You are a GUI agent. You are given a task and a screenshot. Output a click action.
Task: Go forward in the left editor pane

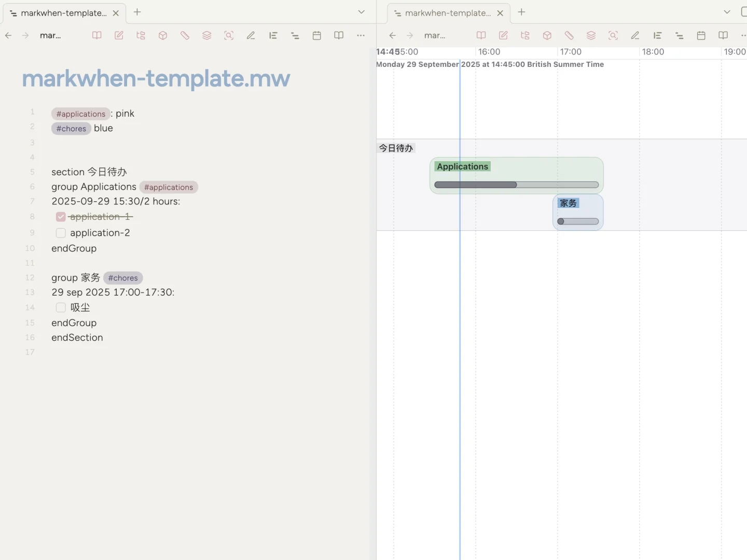(x=25, y=35)
